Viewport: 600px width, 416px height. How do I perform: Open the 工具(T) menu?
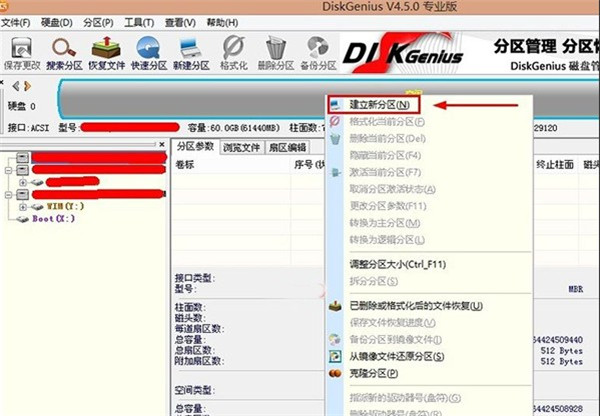pyautogui.click(x=139, y=23)
